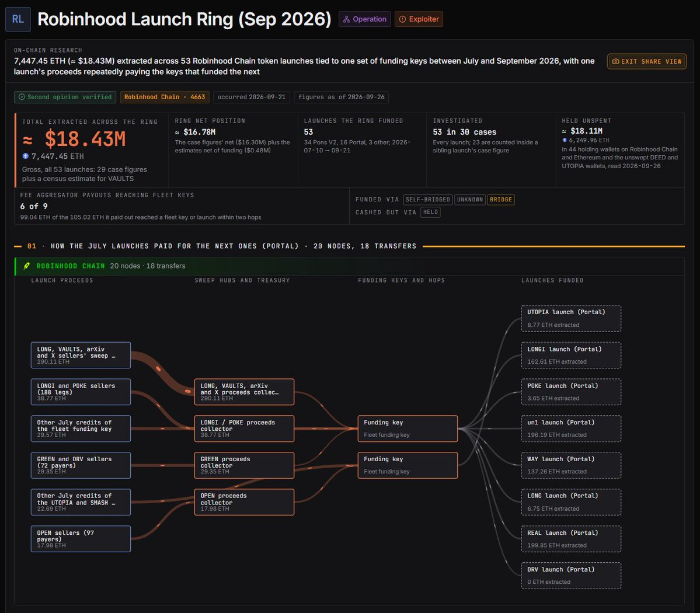Open the WAY launch (Portal) node
This screenshot has height=613, width=700.
pos(571,465)
